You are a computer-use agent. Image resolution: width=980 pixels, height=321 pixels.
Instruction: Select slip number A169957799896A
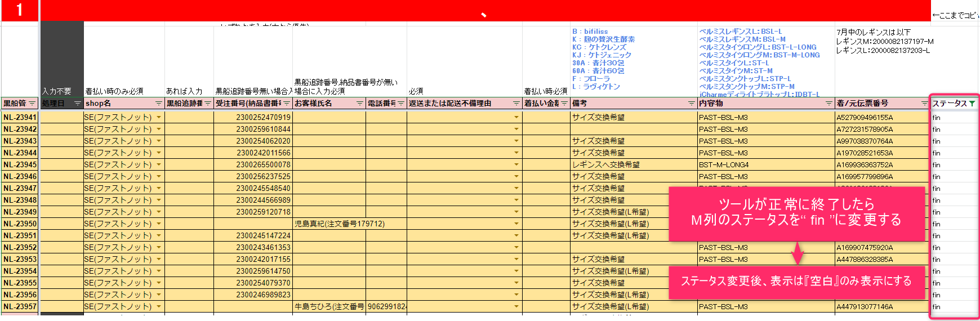click(x=865, y=176)
